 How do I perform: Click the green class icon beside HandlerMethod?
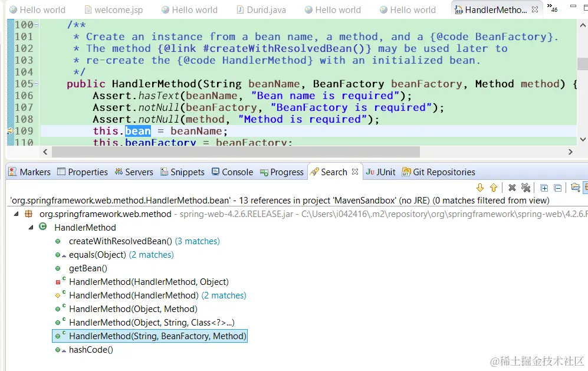point(43,226)
